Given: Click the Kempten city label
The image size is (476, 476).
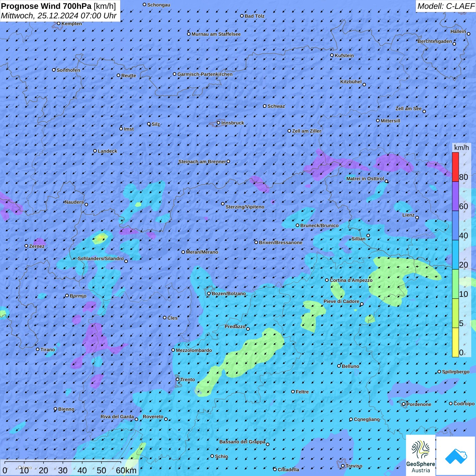Looking at the screenshot, I should click(x=72, y=23).
